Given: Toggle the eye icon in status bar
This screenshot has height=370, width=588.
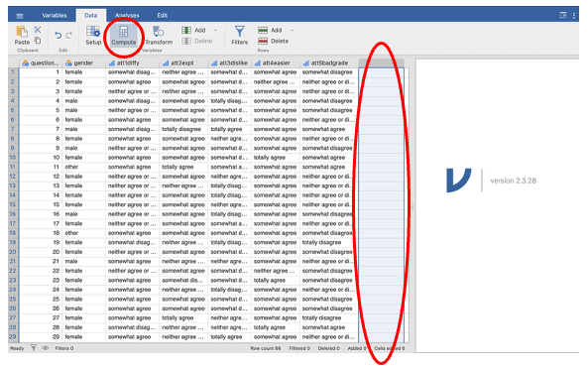Looking at the screenshot, I should (x=46, y=348).
